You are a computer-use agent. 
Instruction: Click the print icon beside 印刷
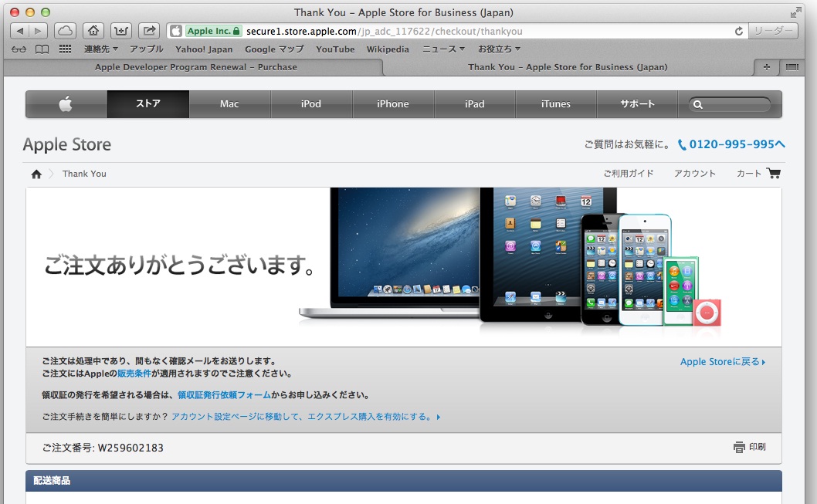pos(739,447)
